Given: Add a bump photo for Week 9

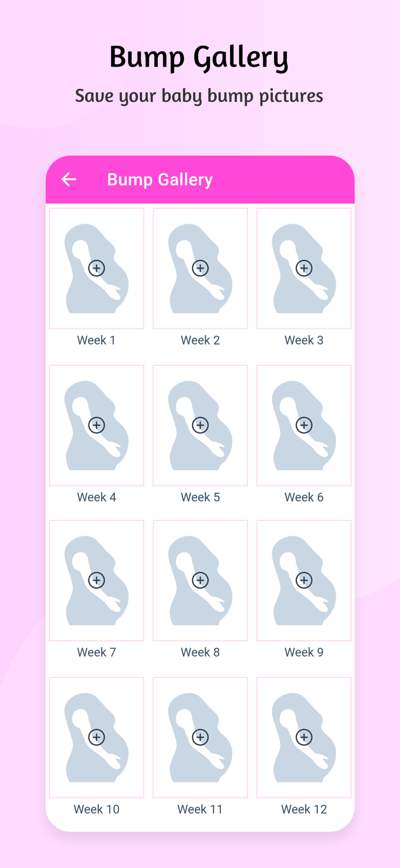Looking at the screenshot, I should (x=304, y=580).
